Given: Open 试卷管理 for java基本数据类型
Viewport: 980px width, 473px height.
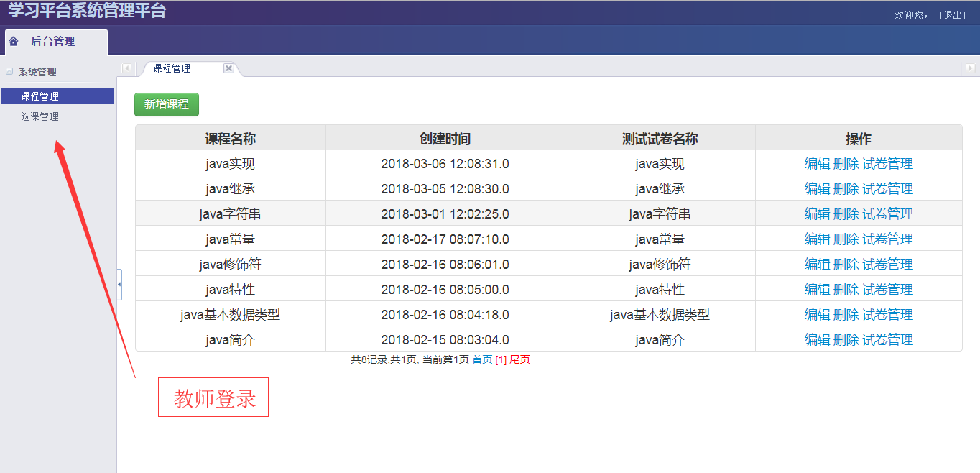Looking at the screenshot, I should pos(887,315).
